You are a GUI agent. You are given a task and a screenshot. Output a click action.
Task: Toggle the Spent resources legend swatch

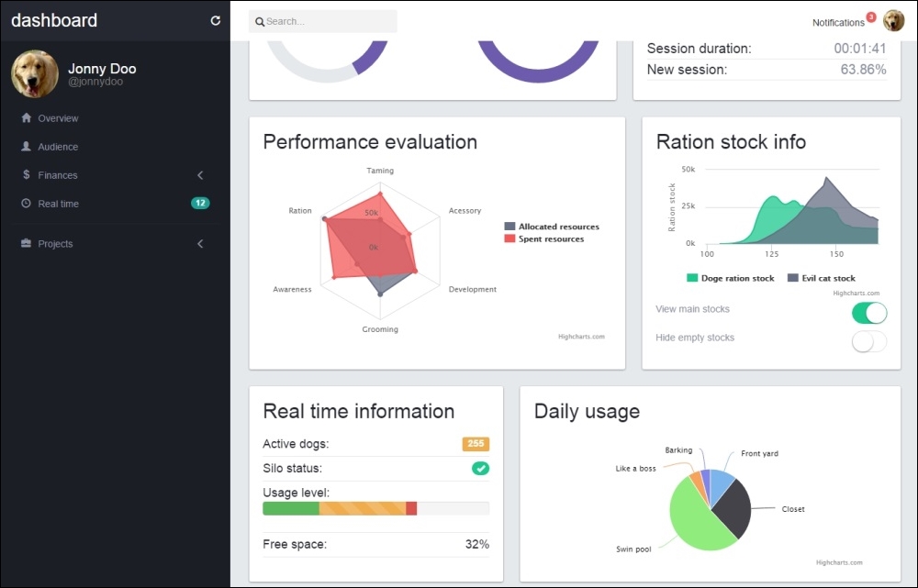[x=509, y=239]
